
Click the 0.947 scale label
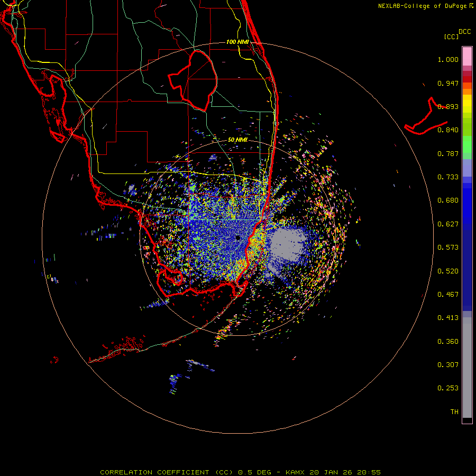448,83
